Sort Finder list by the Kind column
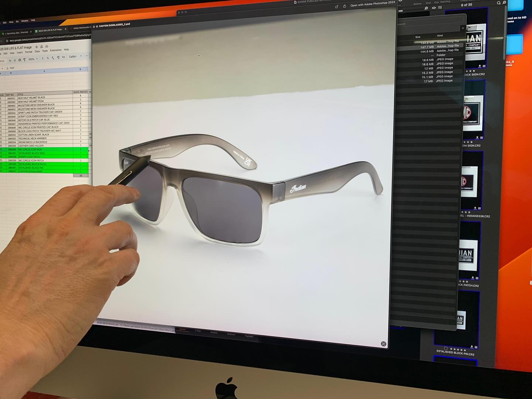This screenshot has width=532, height=399. (x=440, y=35)
